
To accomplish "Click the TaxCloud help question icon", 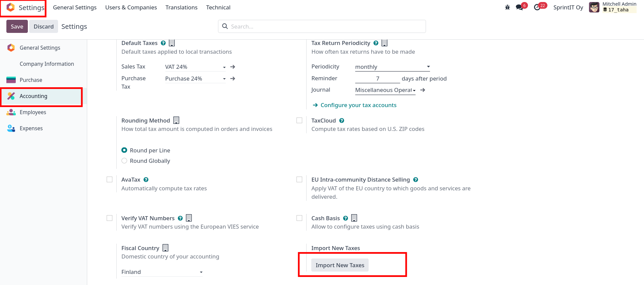I will pos(342,121).
